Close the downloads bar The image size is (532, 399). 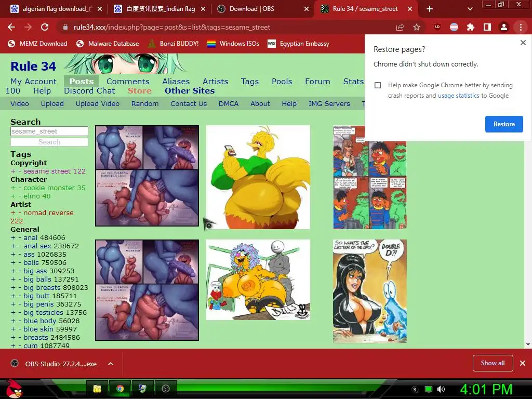click(523, 363)
